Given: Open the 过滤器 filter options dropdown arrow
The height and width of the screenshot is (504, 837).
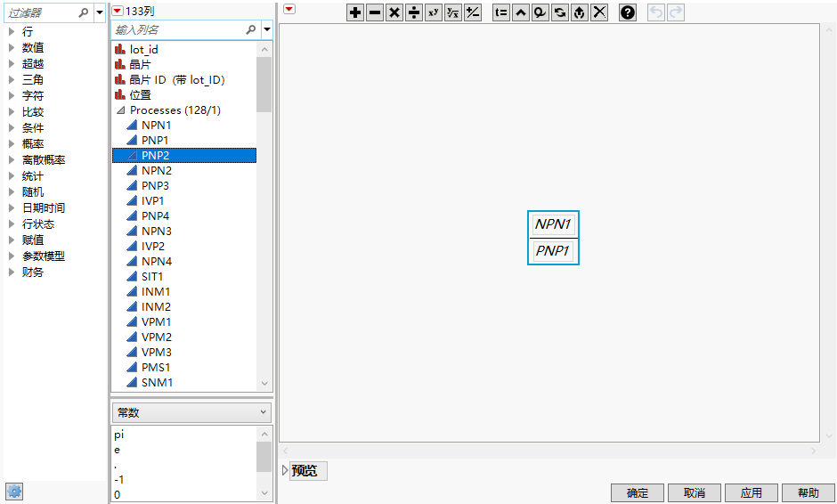Looking at the screenshot, I should coord(100,12).
